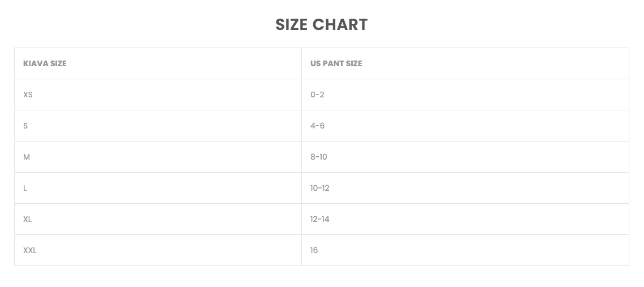Select the XS Kiava size cell

pyautogui.click(x=28, y=95)
